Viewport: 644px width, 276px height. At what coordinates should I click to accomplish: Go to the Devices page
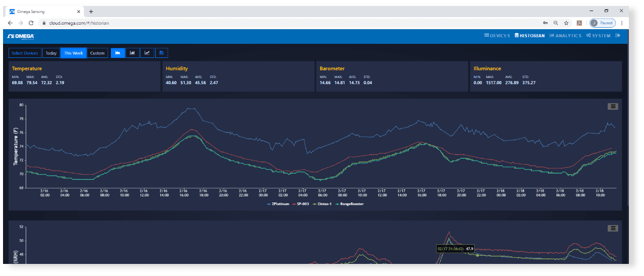[497, 36]
